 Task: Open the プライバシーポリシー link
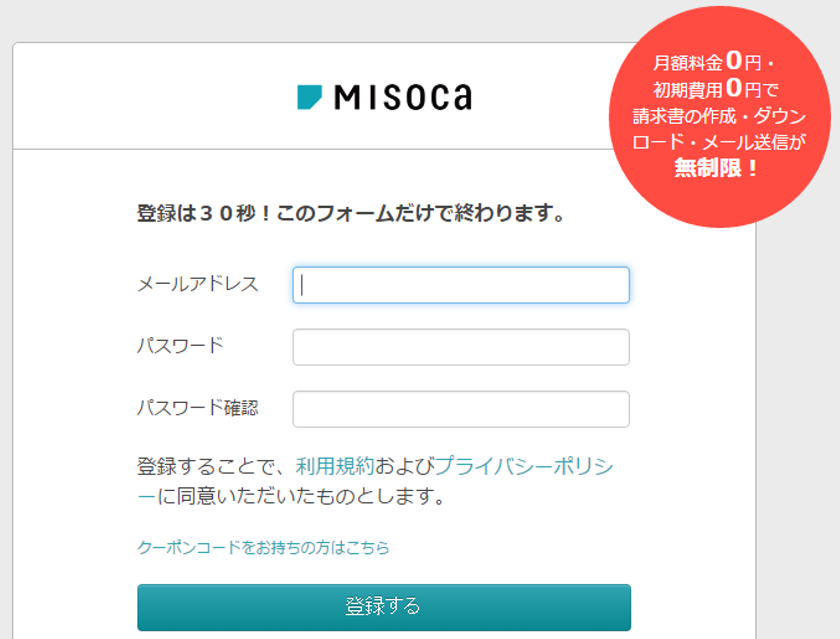click(523, 466)
